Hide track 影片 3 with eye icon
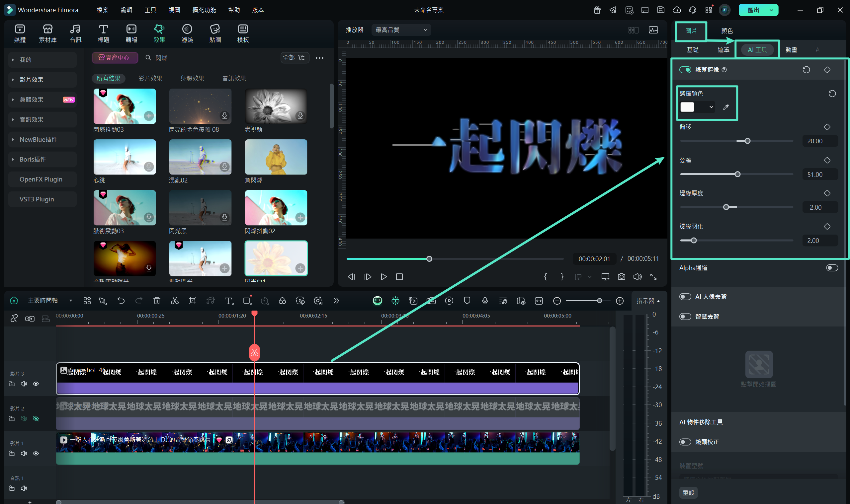Screen dimensions: 850x504 (36, 384)
